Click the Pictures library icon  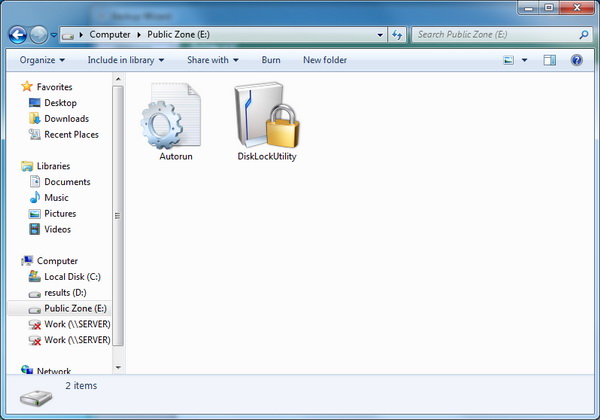point(34,214)
